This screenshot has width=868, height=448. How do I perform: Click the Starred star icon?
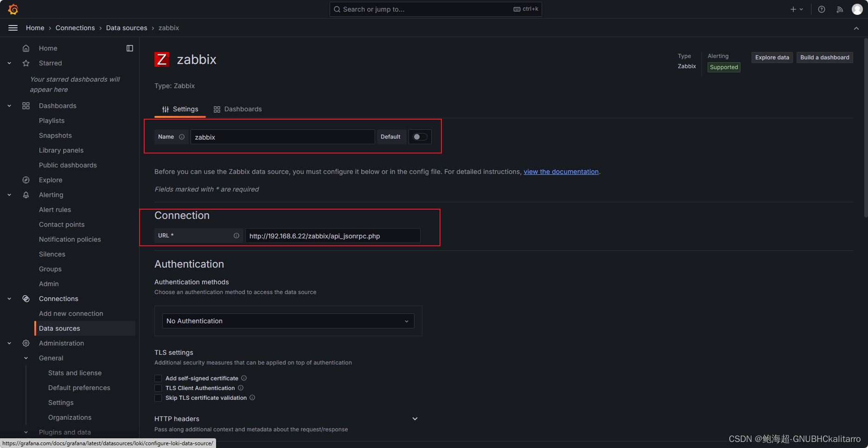pyautogui.click(x=26, y=63)
